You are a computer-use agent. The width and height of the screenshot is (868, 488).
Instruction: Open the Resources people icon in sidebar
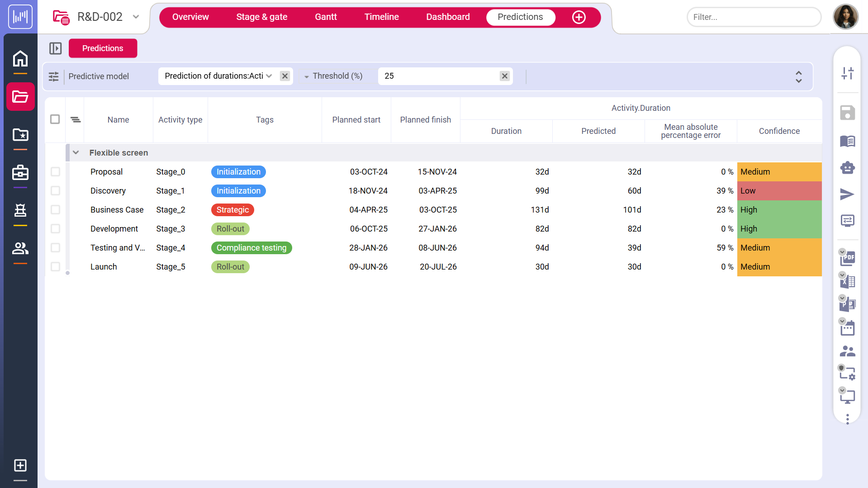(x=20, y=249)
